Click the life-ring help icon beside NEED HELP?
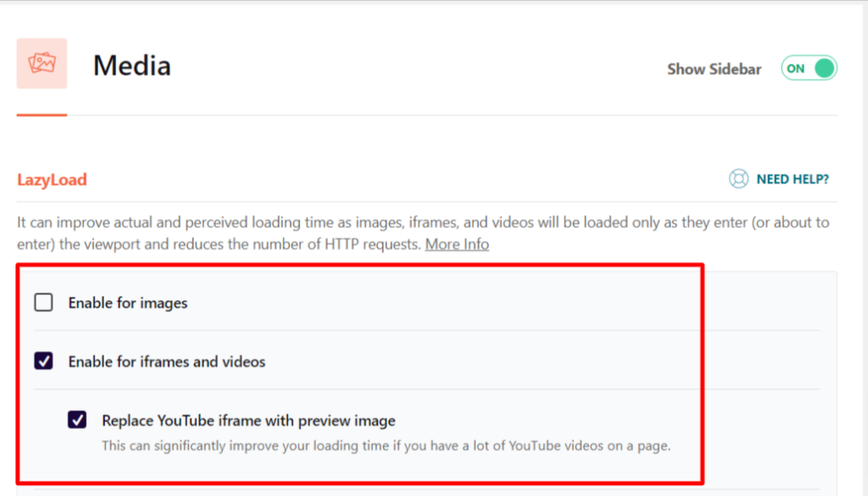The image size is (868, 496). 737,179
